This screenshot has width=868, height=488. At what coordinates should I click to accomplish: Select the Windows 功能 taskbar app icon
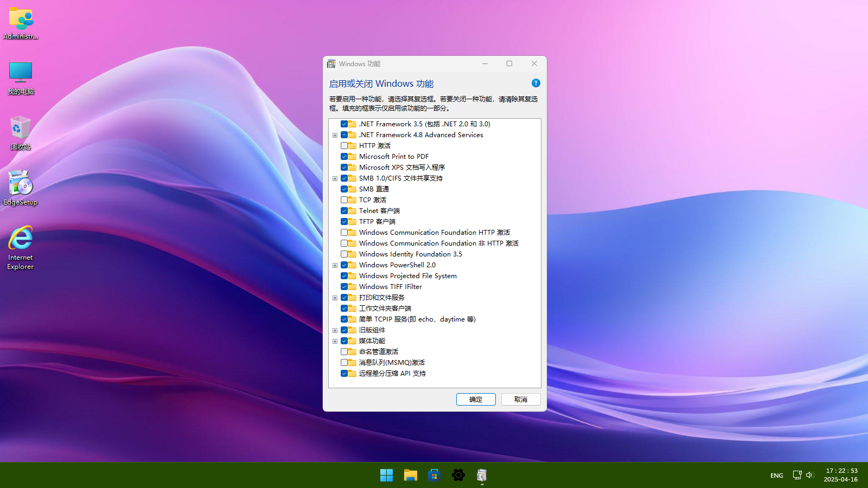coord(482,476)
